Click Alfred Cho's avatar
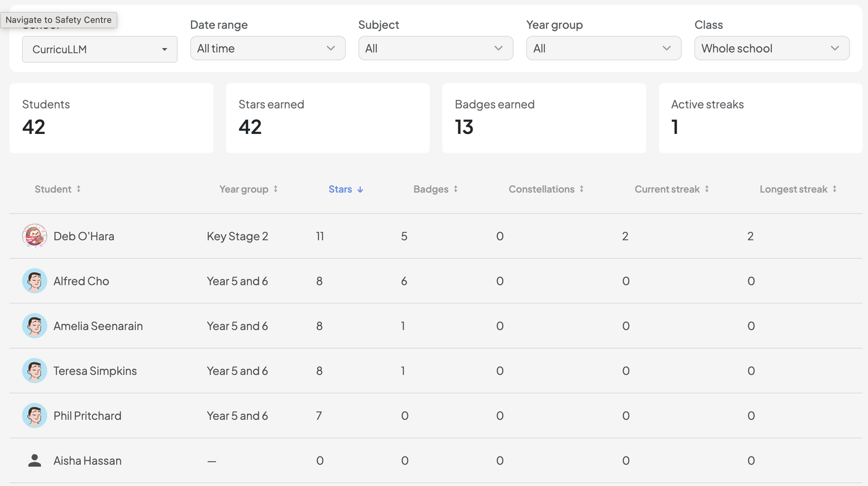The height and width of the screenshot is (486, 868). click(x=35, y=281)
